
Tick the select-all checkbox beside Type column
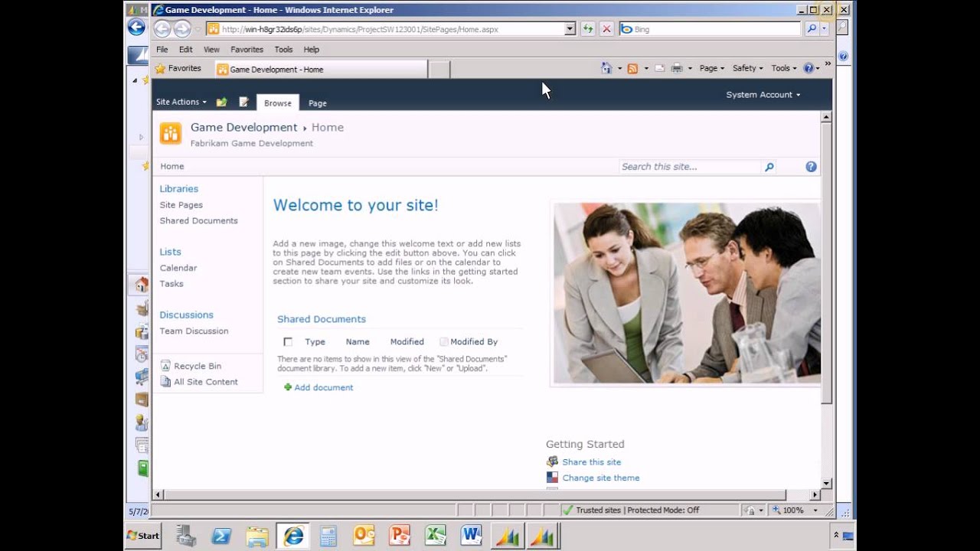click(x=288, y=342)
